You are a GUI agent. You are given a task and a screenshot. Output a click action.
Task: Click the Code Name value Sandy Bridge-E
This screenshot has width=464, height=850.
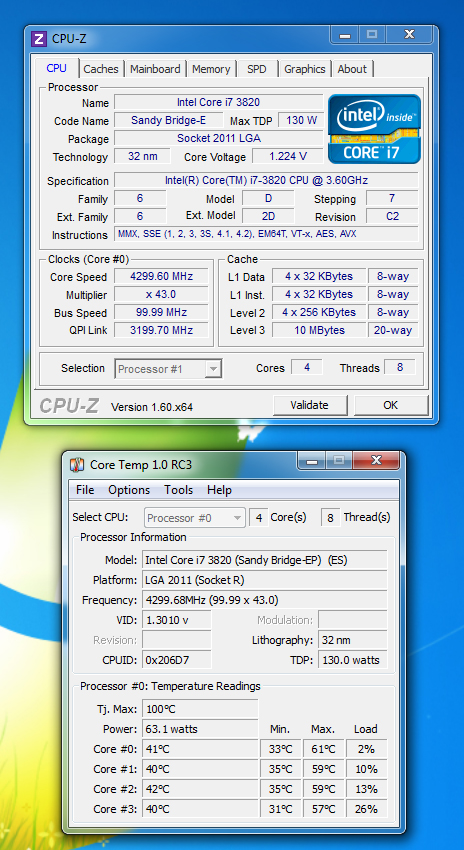(169, 120)
